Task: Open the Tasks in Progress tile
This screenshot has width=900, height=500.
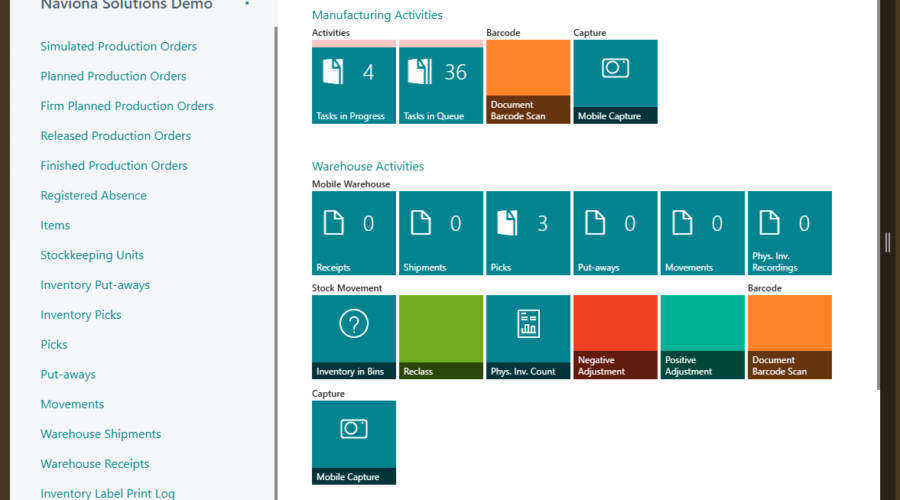Action: (354, 82)
